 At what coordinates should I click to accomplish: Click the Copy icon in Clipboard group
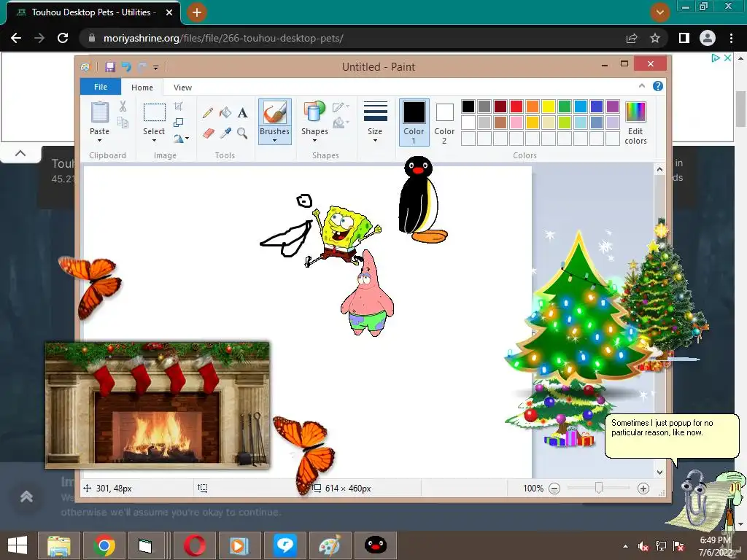tap(123, 122)
